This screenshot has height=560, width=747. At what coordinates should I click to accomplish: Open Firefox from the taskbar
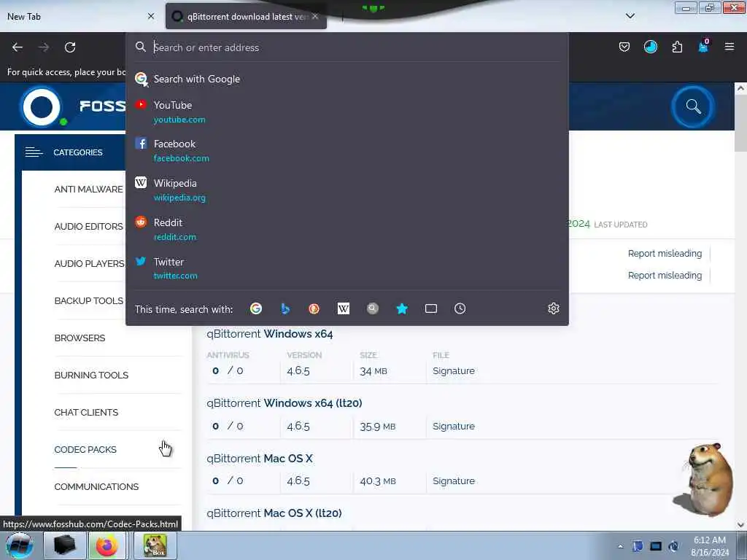tap(107, 545)
